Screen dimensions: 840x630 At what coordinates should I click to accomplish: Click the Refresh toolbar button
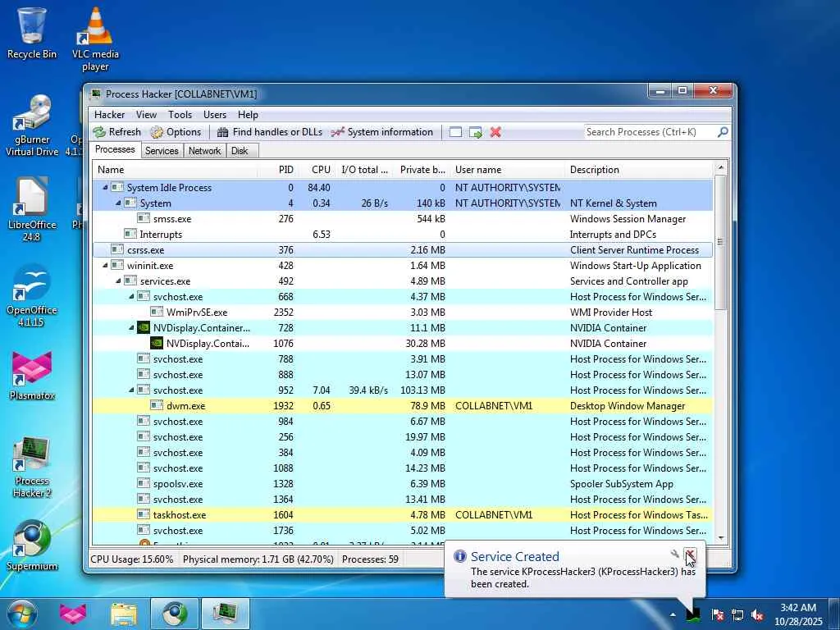pyautogui.click(x=116, y=132)
